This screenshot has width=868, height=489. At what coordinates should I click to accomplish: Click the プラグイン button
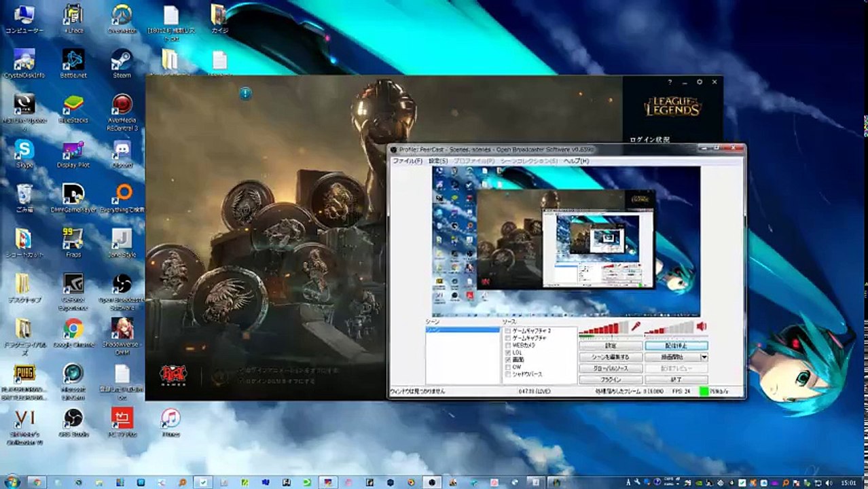pyautogui.click(x=611, y=380)
